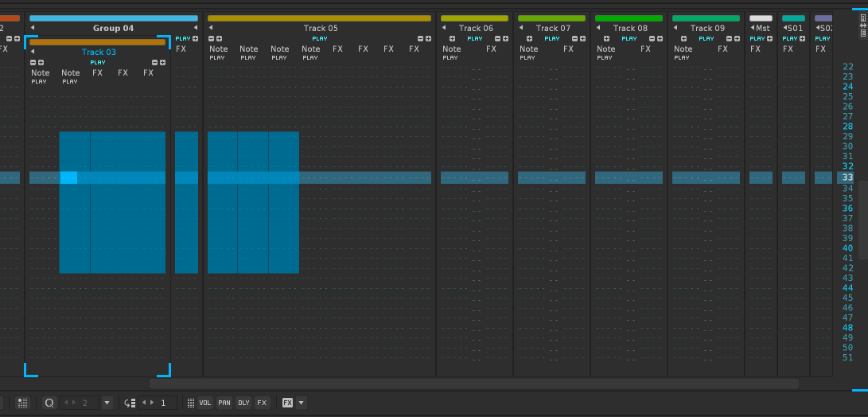Toggle the PAN panning column
Image resolution: width=868 pixels, height=417 pixels.
point(224,403)
